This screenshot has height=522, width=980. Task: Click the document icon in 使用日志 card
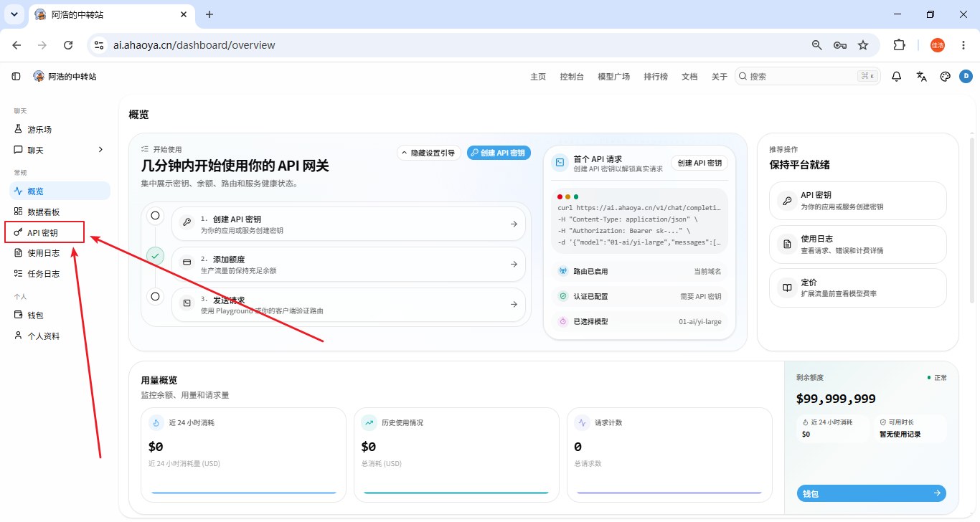tap(787, 245)
